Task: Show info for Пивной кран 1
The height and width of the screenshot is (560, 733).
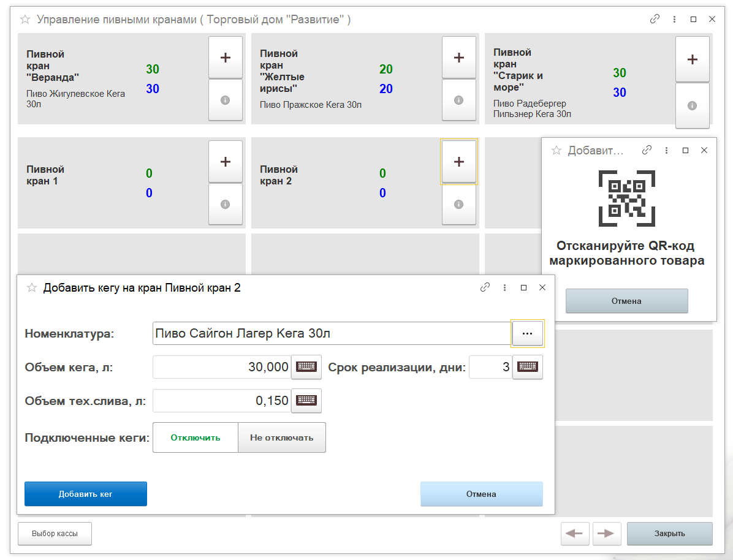Action: [225, 204]
